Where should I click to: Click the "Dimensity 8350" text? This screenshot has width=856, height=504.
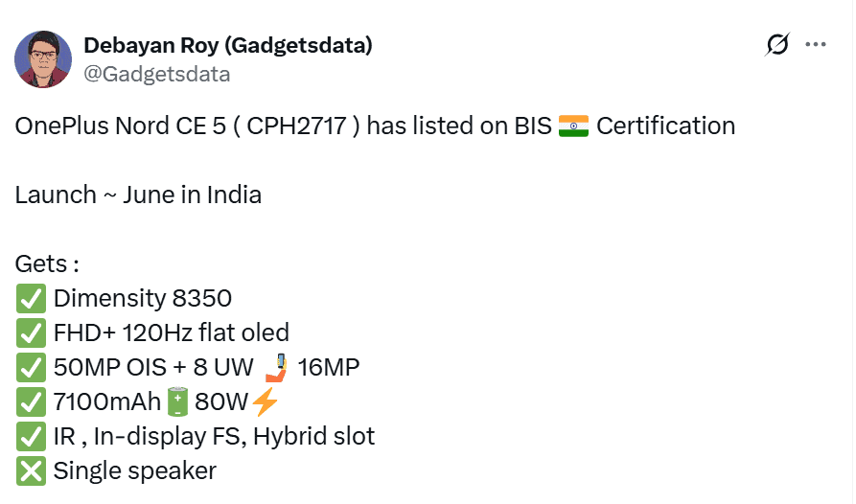pyautogui.click(x=143, y=299)
